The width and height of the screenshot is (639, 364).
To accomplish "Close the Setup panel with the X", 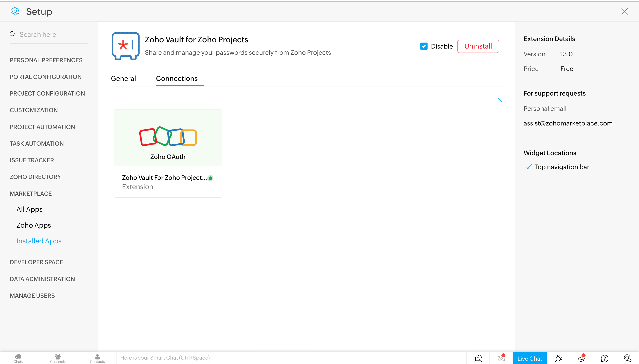I will [x=625, y=12].
